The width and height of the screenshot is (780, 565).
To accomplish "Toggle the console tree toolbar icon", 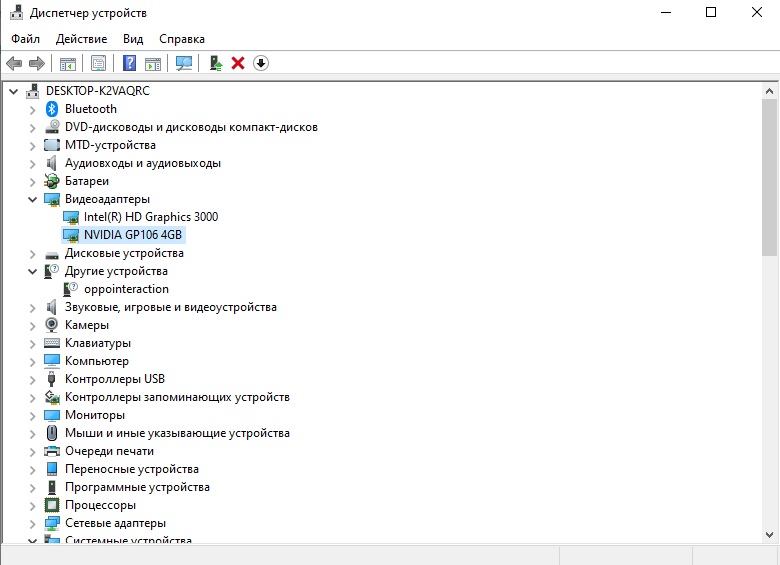I will click(68, 64).
